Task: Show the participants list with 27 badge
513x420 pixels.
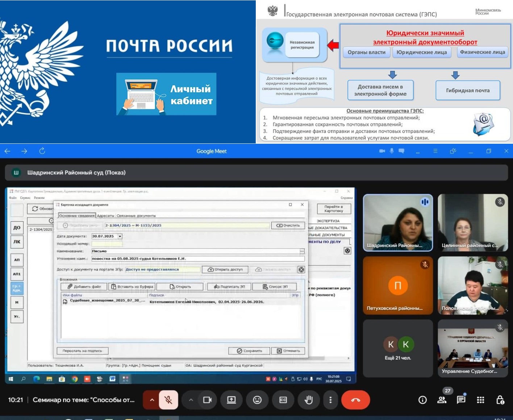Action: (442, 400)
